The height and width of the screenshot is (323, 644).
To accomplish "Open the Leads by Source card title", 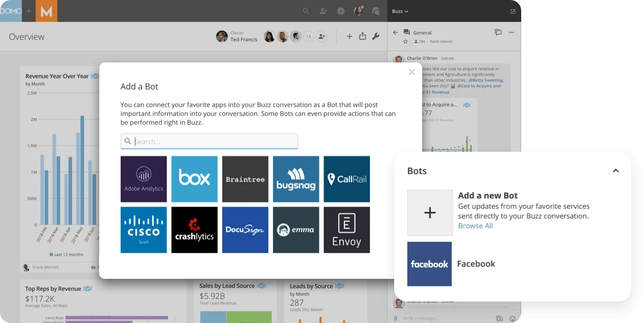I will (x=311, y=286).
